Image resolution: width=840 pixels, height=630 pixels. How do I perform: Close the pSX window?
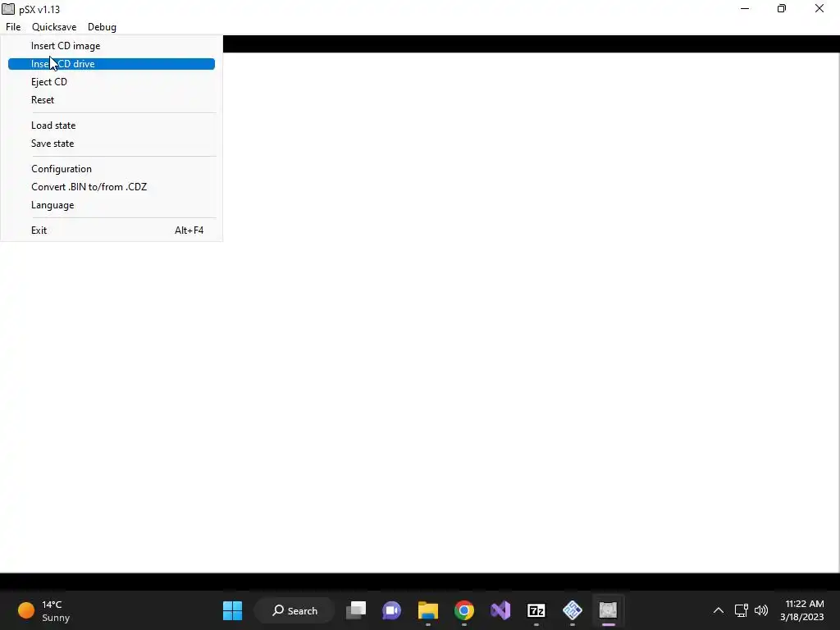point(819,8)
